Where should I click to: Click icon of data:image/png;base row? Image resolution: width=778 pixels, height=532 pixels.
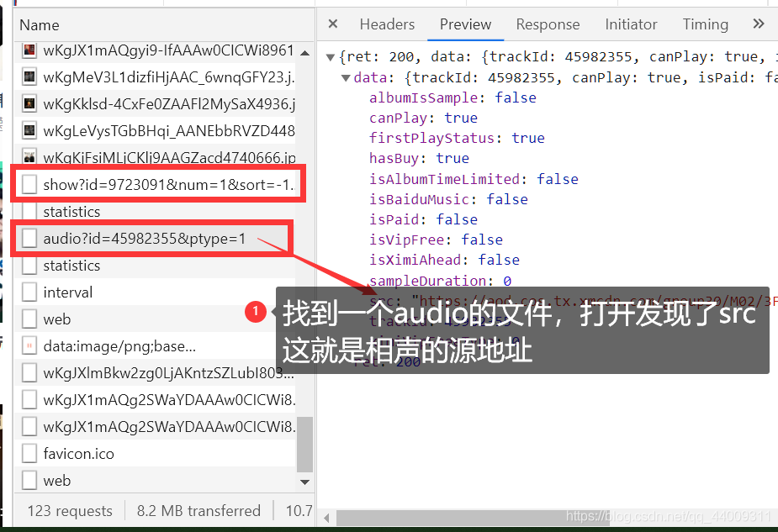point(29,345)
